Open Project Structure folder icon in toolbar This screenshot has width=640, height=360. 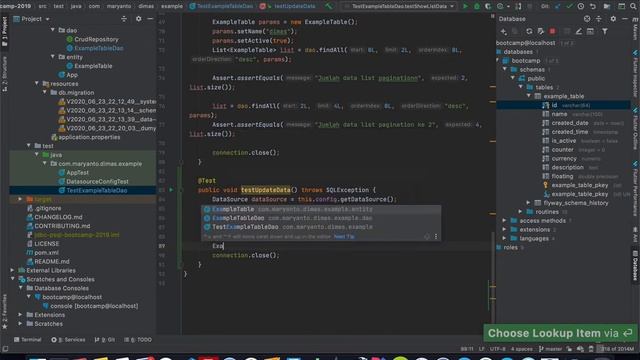[x=607, y=6]
